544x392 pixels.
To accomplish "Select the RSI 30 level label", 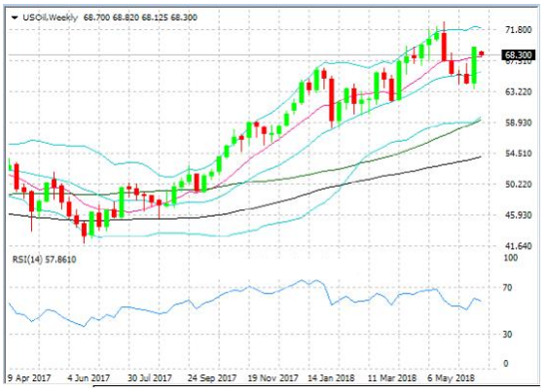I will click(507, 335).
